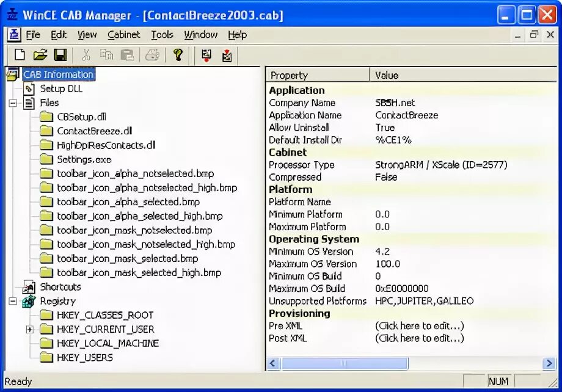
Task: Select toolbar_icon_alpha_notselected.bmp file
Action: pyautogui.click(x=136, y=173)
